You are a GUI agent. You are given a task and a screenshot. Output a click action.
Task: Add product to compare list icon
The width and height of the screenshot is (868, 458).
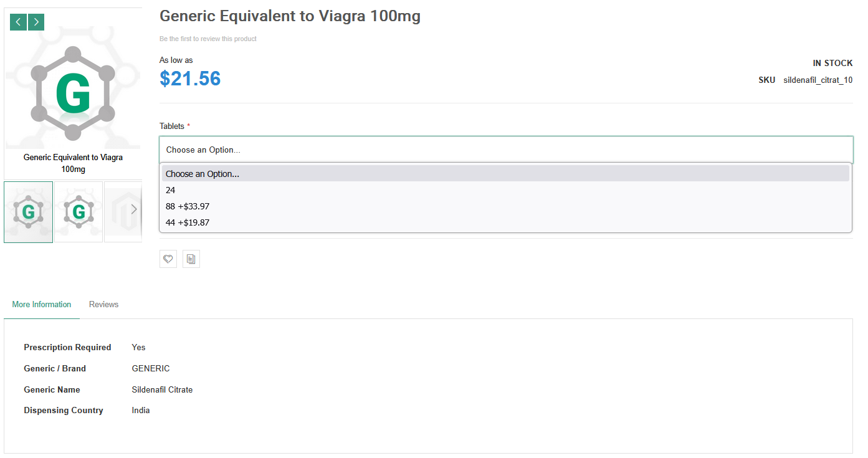(x=191, y=259)
